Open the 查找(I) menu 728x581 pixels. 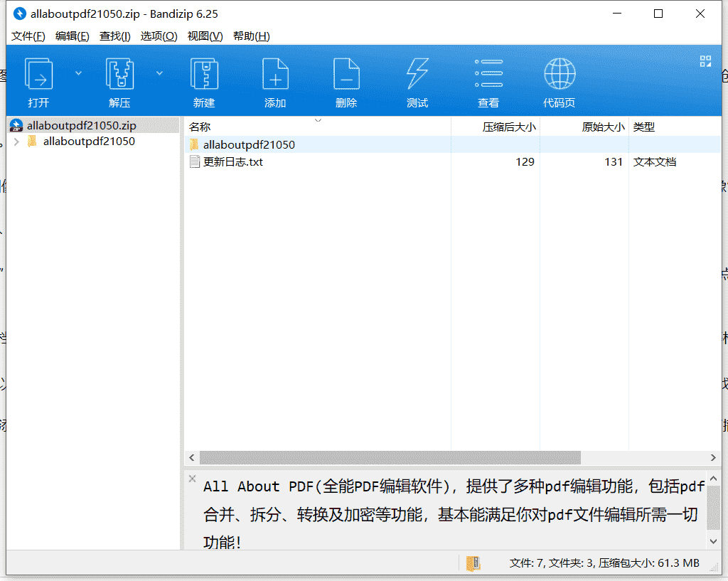click(114, 36)
